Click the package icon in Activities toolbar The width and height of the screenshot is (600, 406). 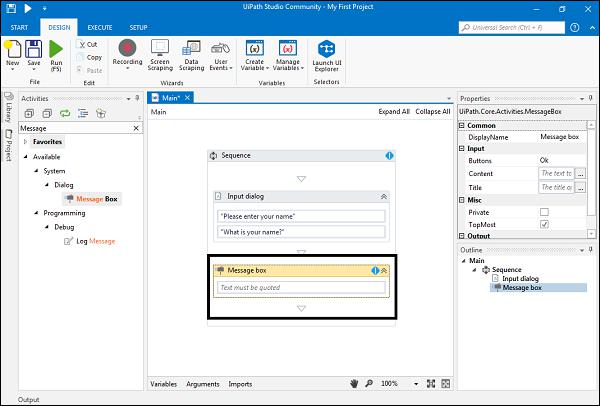[101, 113]
